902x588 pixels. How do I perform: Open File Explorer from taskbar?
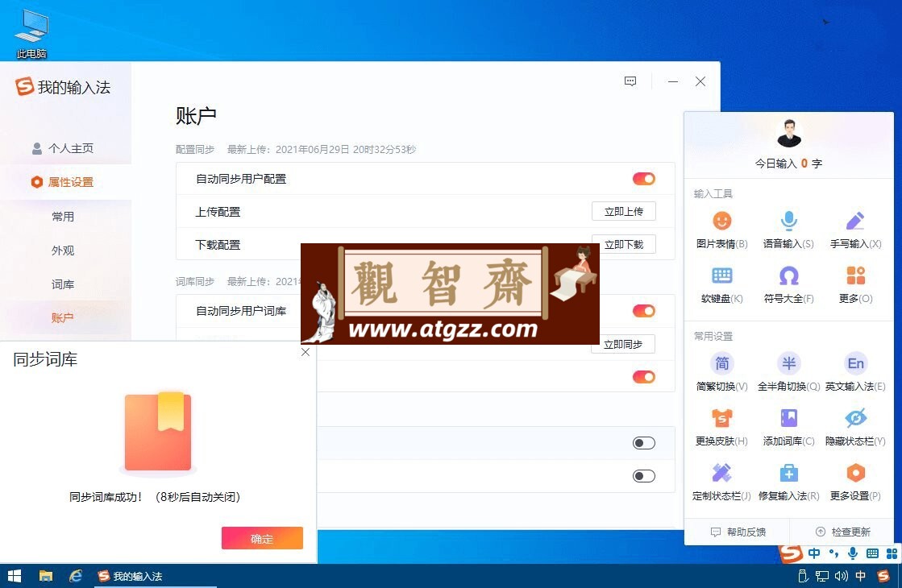45,576
